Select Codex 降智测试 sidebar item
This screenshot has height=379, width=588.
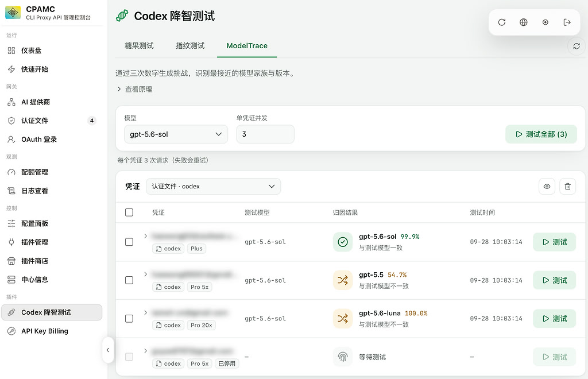[52, 312]
